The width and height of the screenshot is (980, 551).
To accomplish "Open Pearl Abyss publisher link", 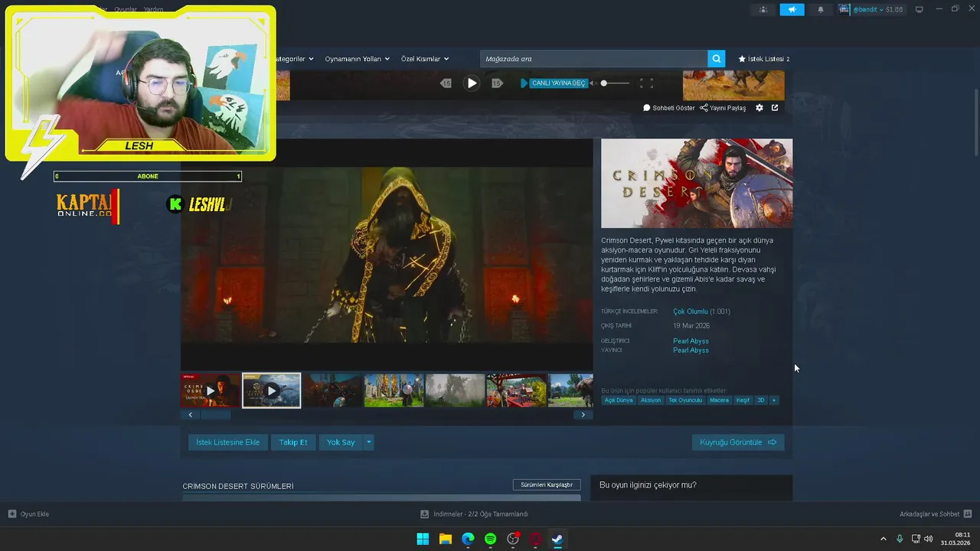I will point(691,350).
